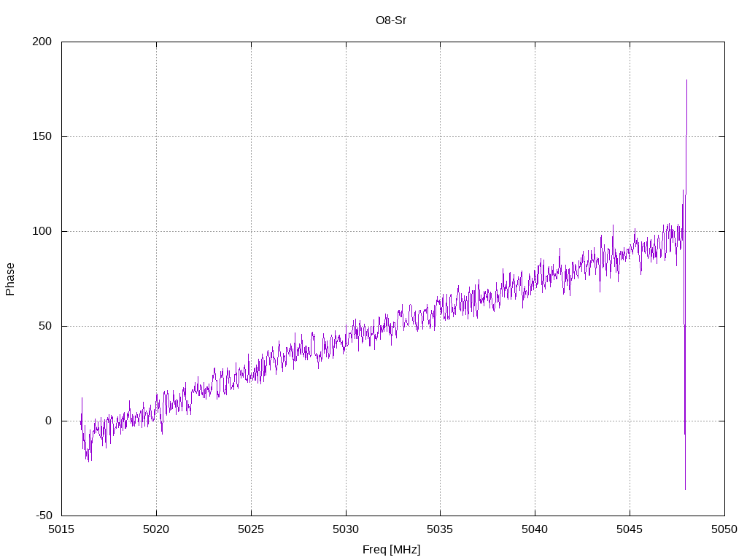The image size is (747, 560).
Task: Click the plot title O8-Sr
Action: (x=391, y=20)
